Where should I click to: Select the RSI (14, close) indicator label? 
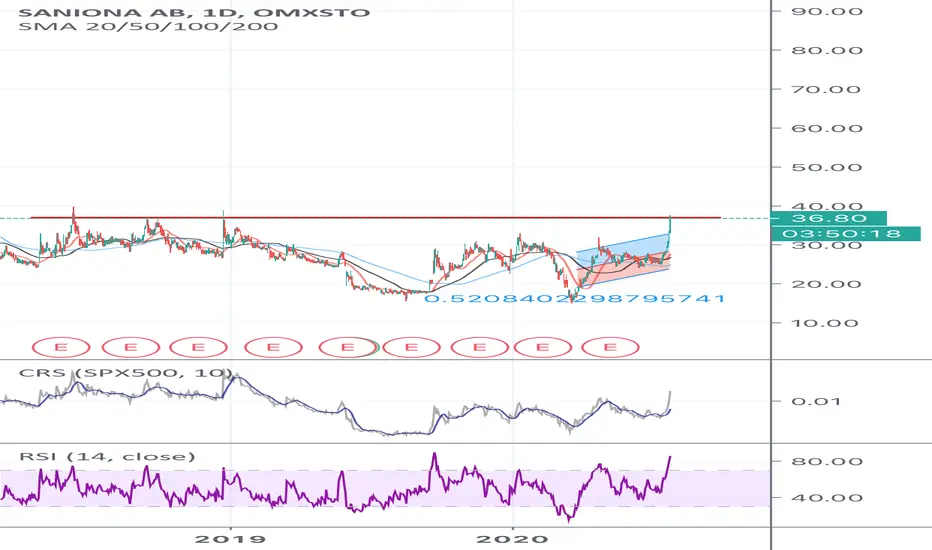pyautogui.click(x=107, y=457)
